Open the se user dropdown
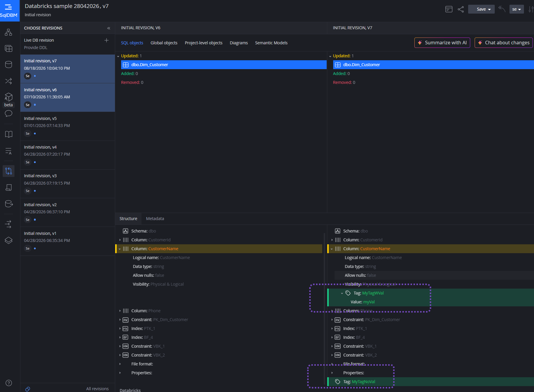Screen dimensions: 534x392 coord(517,9)
